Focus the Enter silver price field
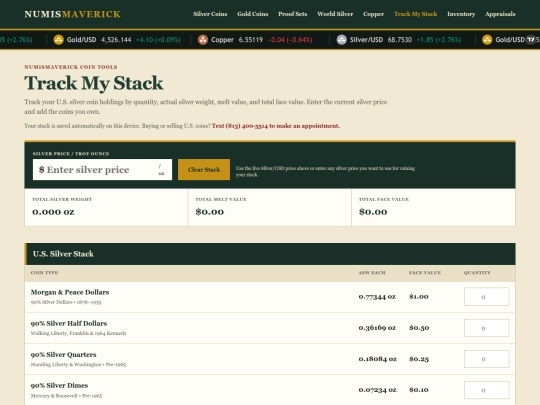This screenshot has height=405, width=540. point(102,169)
